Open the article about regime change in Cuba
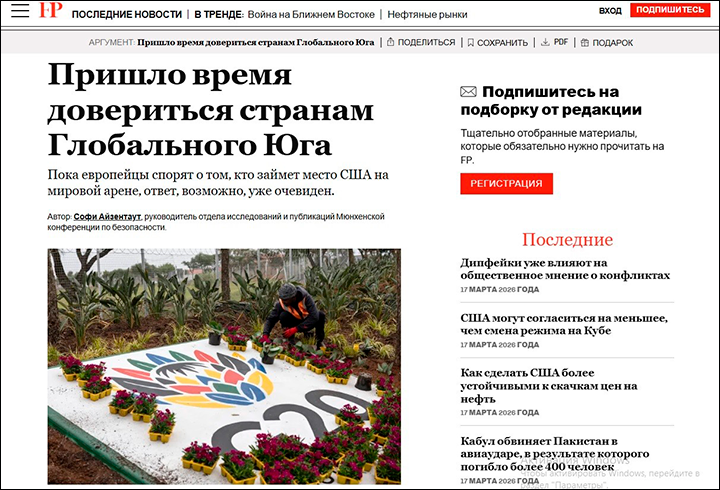The image size is (720, 490). click(563, 325)
